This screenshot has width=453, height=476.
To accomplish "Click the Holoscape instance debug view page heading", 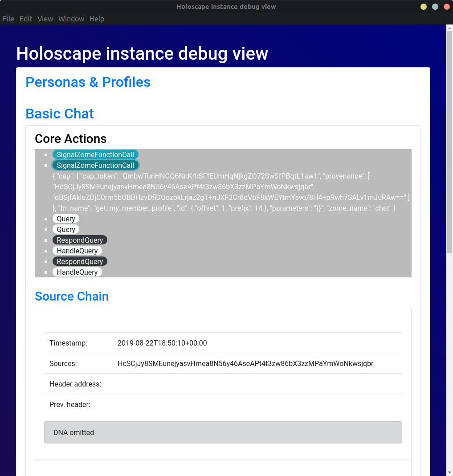I will 142,53.
